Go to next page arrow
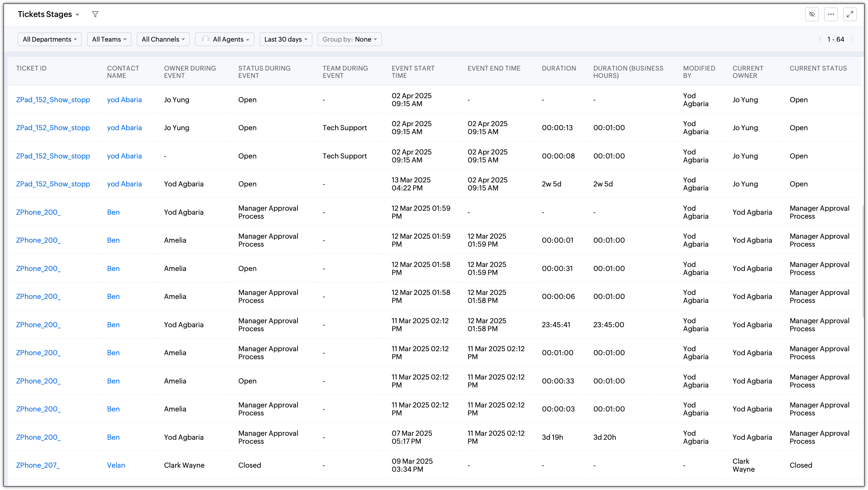This screenshot has height=490, width=868. [x=852, y=39]
